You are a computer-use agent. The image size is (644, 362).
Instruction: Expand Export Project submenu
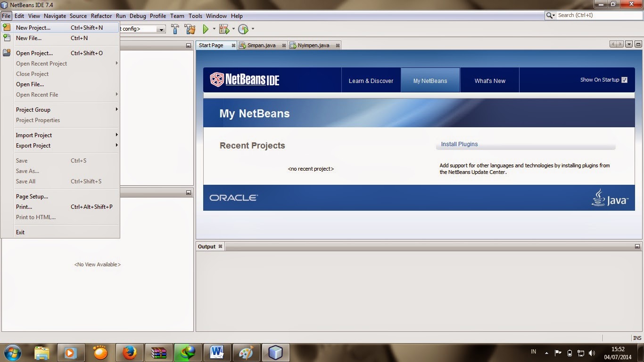coord(116,145)
